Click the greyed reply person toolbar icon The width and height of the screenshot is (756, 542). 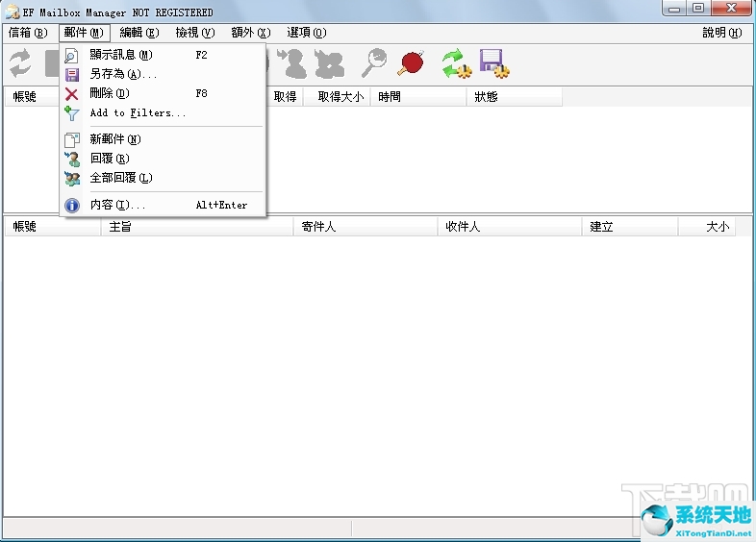tap(292, 63)
